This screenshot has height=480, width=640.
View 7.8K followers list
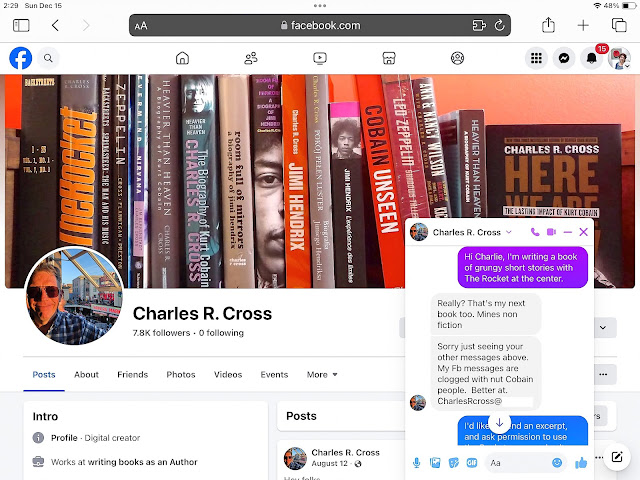161,333
